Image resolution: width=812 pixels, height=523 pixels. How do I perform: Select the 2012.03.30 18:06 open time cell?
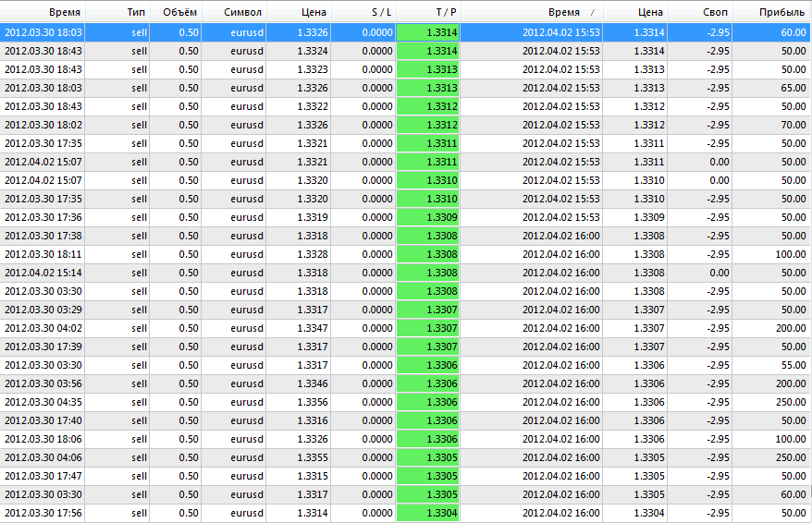[x=43, y=439]
